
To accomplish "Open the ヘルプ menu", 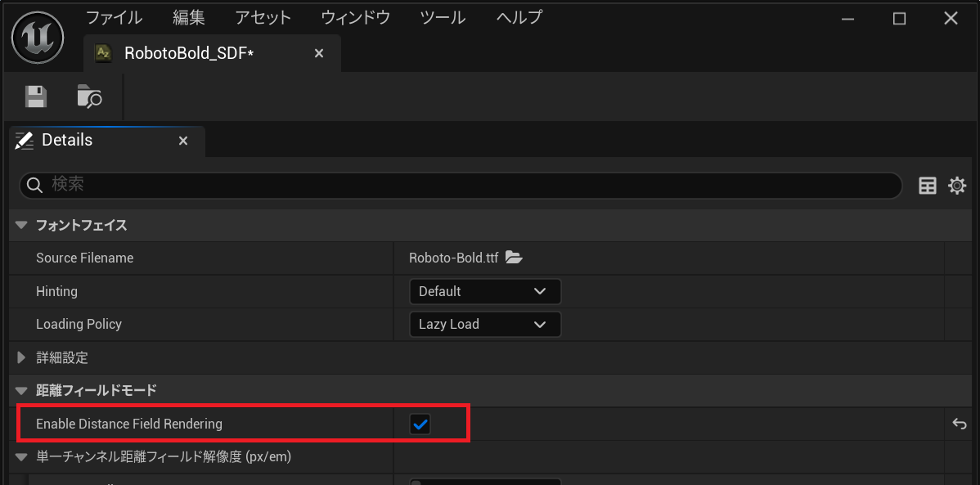I will click(519, 17).
